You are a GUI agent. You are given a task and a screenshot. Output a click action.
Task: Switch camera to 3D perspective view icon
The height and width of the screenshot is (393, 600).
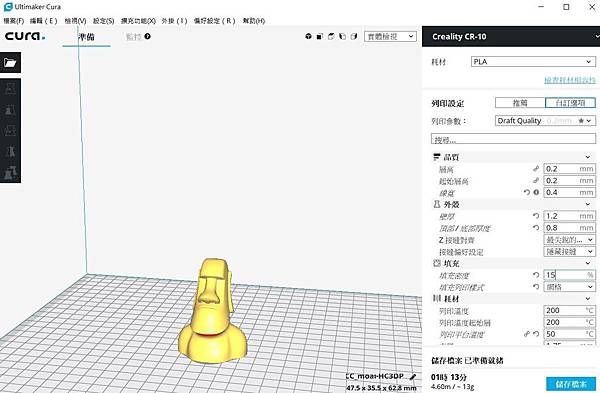tap(308, 36)
